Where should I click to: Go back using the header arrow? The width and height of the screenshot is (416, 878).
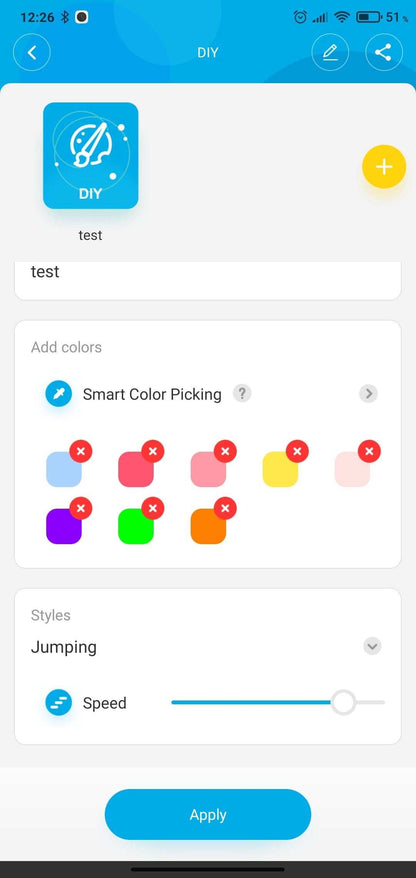pos(32,53)
